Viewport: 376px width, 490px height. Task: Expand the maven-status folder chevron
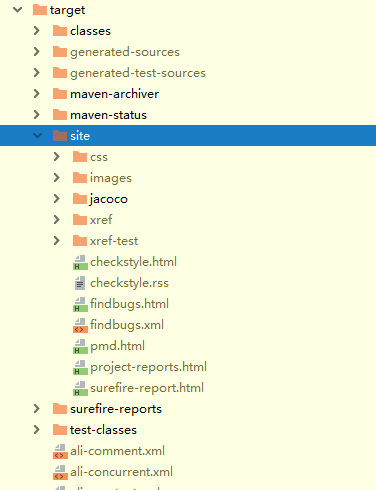[x=37, y=115]
